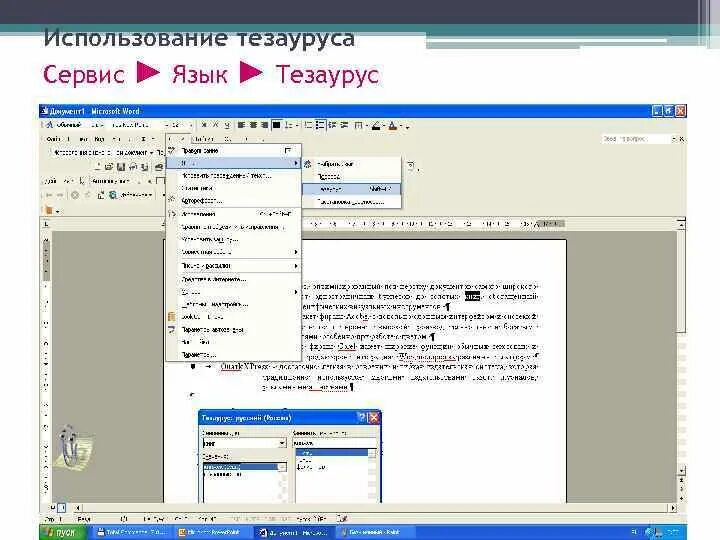Screen dimensions: 720x540
Task: Increase indent with toolbar icon
Action: click(x=344, y=125)
